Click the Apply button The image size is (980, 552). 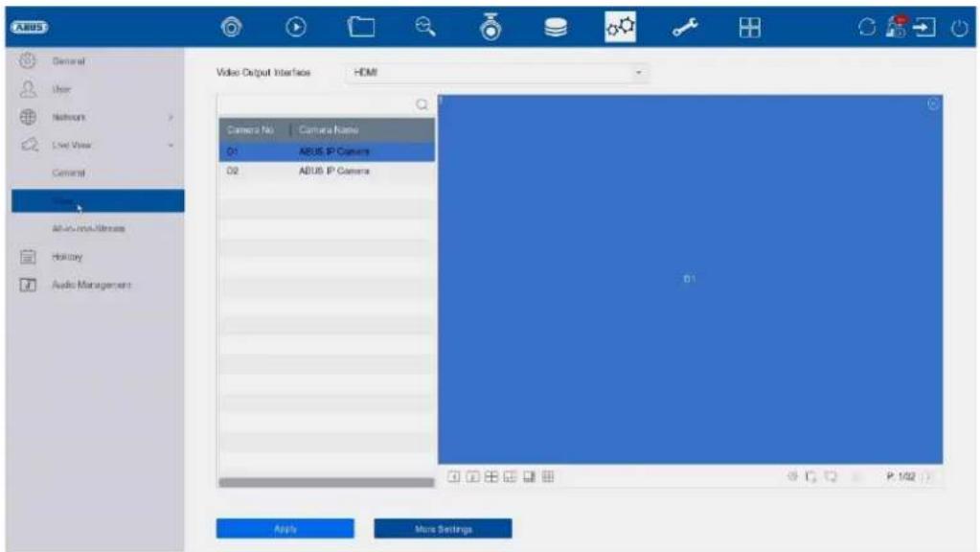[x=285, y=529]
